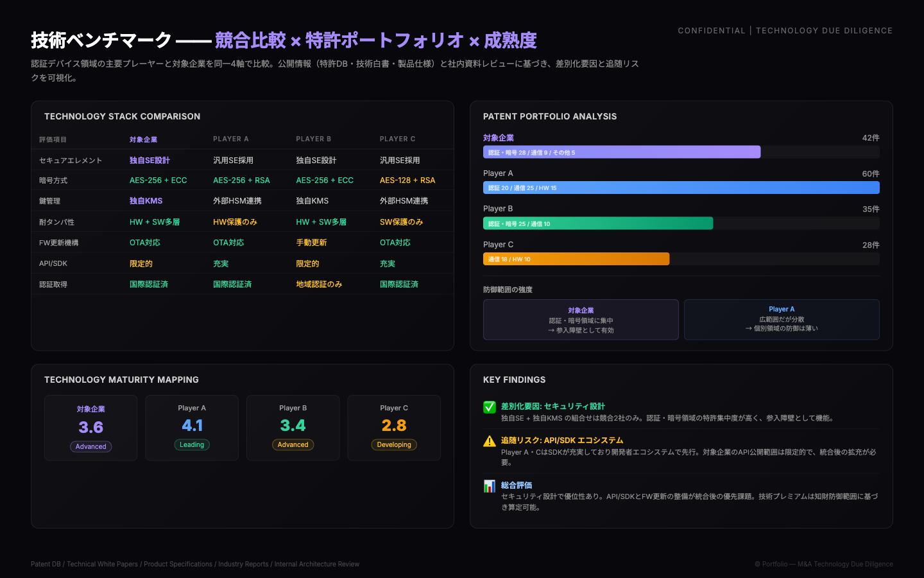Click the 追随リスク: API/SDK エコシステム heading
Viewport: 924px width, 578px height.
click(x=561, y=441)
